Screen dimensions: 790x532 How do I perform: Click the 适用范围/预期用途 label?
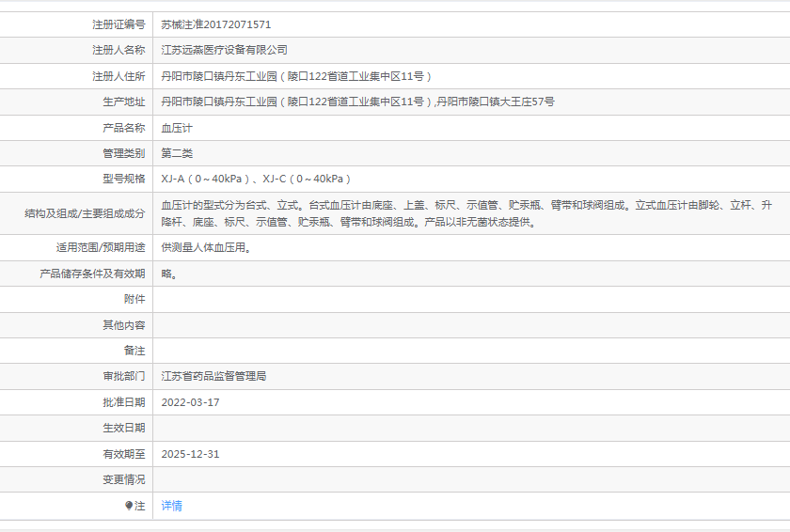101,247
